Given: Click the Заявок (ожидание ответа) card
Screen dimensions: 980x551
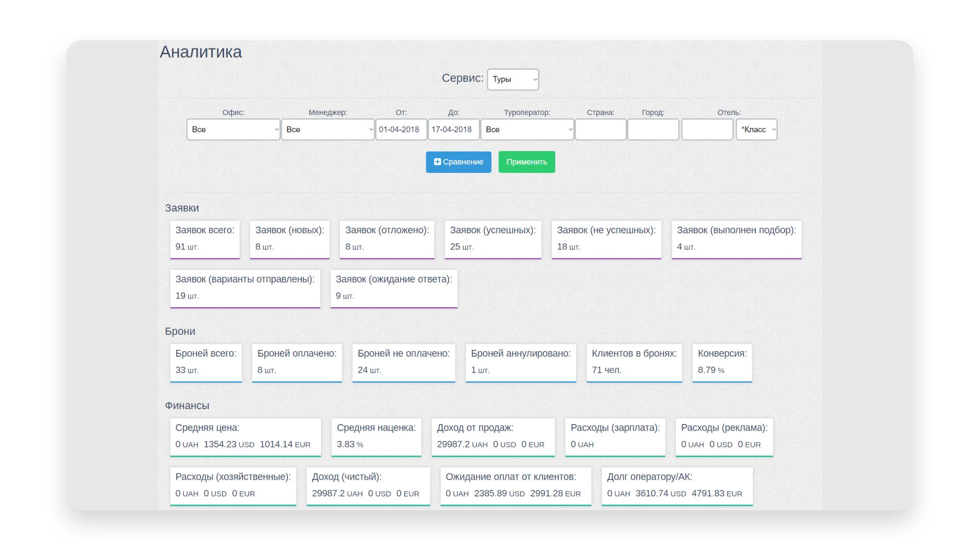Looking at the screenshot, I should click(394, 288).
